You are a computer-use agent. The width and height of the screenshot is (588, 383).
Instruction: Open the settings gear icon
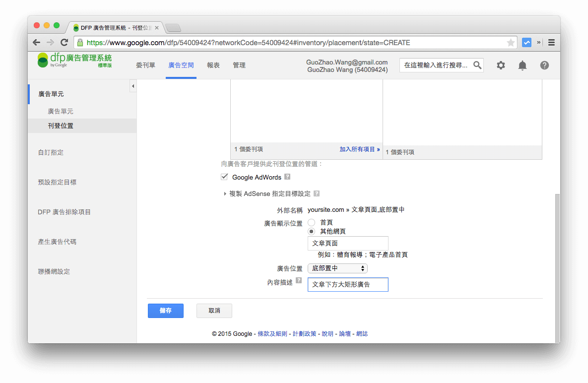pos(501,65)
